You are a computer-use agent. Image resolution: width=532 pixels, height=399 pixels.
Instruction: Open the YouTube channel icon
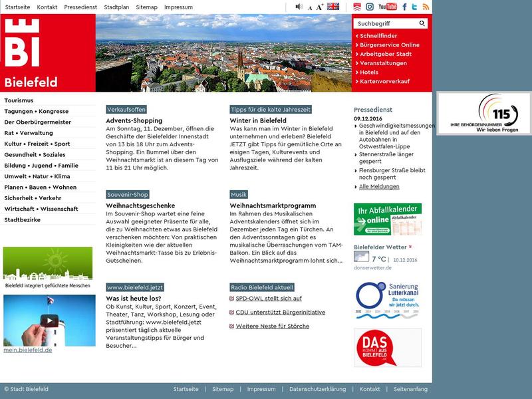pos(388,7)
